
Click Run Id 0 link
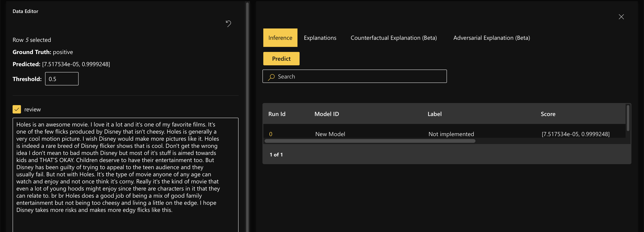(x=270, y=134)
